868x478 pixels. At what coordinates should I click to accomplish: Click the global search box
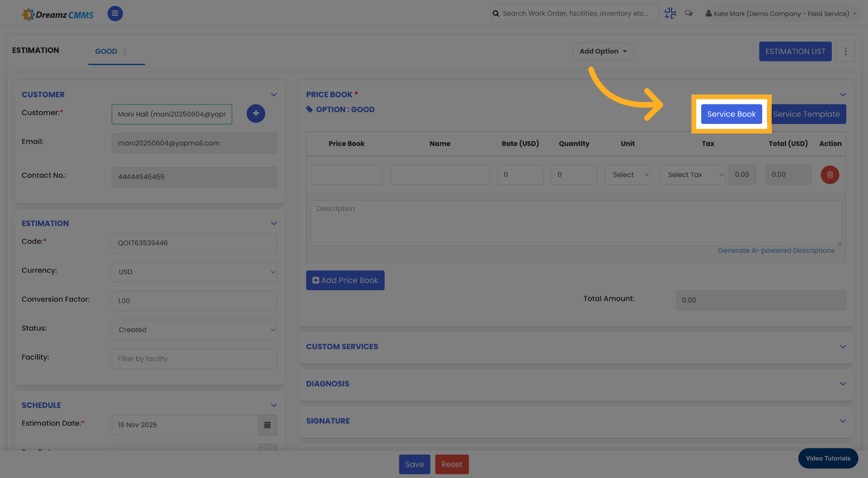575,14
